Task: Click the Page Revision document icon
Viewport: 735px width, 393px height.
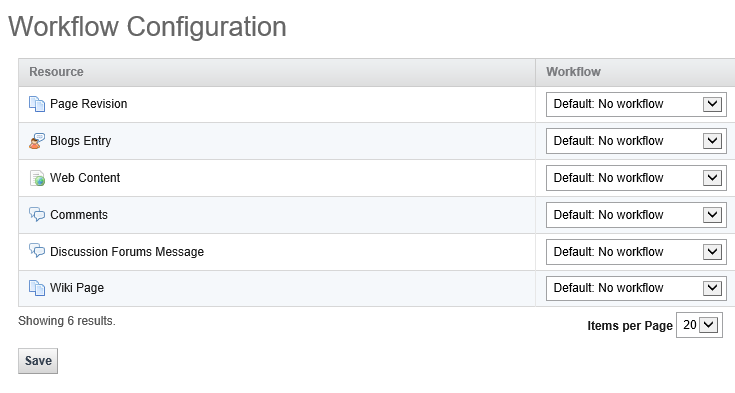Action: (x=37, y=104)
